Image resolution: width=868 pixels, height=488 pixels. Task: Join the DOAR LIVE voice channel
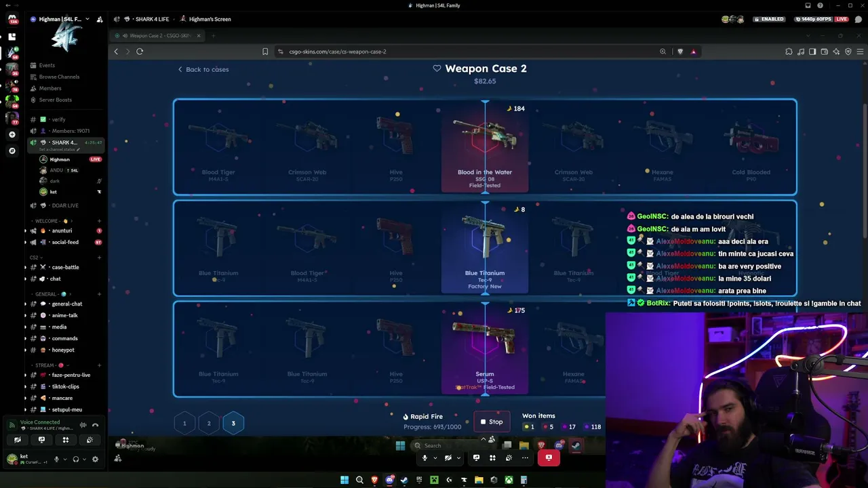tap(66, 205)
